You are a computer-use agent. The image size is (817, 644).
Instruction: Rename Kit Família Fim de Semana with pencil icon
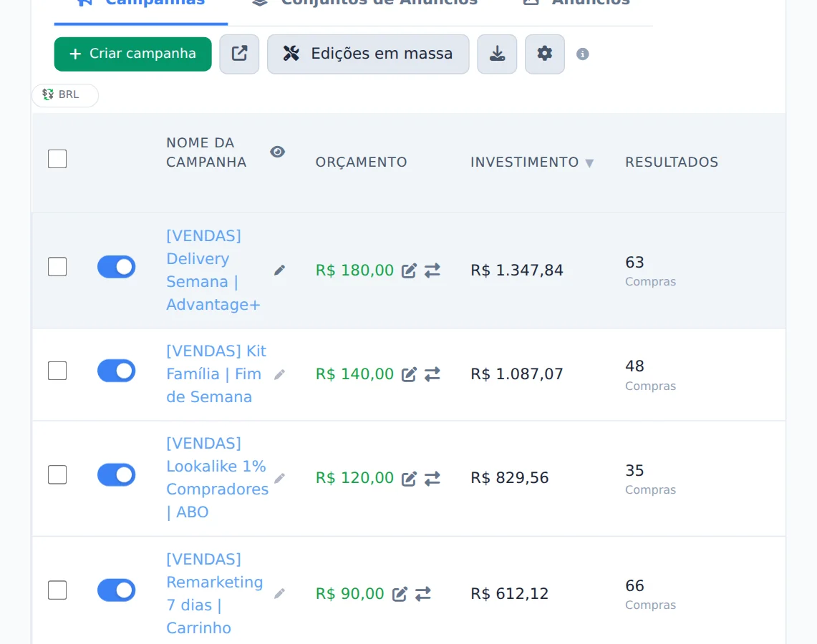tap(280, 374)
